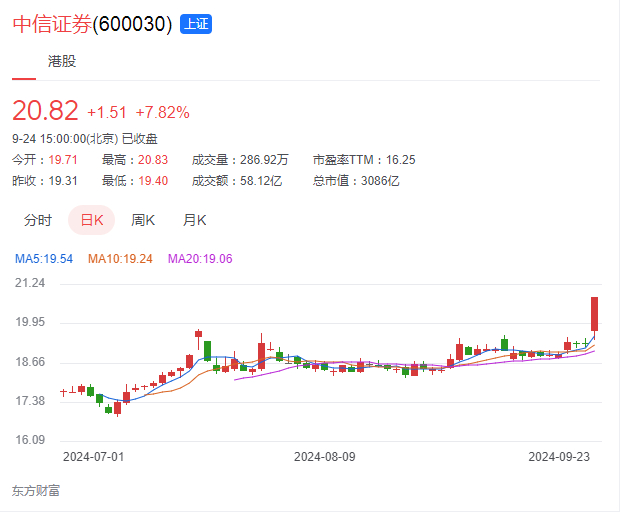Select the 日K chart tab
Image resolution: width=620 pixels, height=512 pixels.
coord(92,220)
